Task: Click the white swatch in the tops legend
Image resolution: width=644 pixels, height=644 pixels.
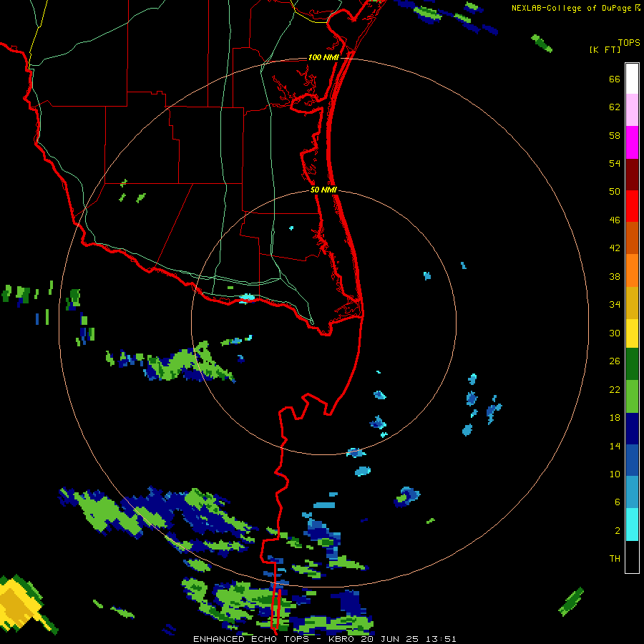Action: tap(632, 79)
